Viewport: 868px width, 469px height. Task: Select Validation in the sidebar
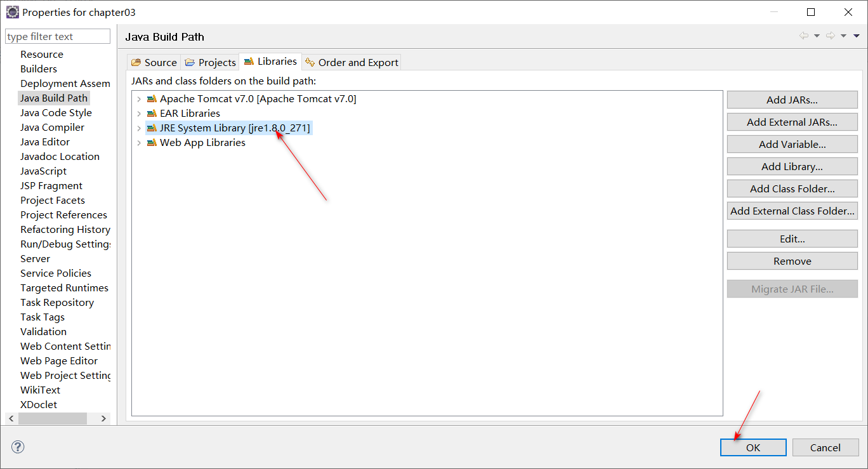point(43,332)
